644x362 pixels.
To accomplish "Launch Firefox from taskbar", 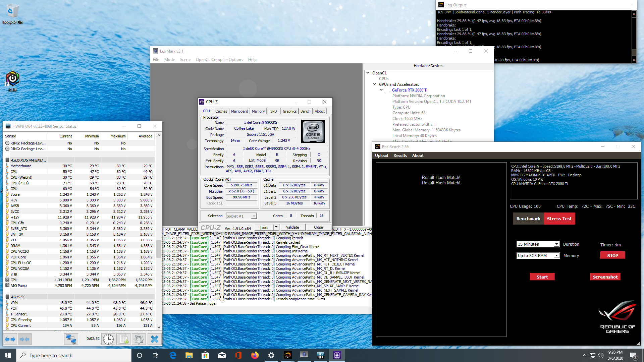I will 255,355.
